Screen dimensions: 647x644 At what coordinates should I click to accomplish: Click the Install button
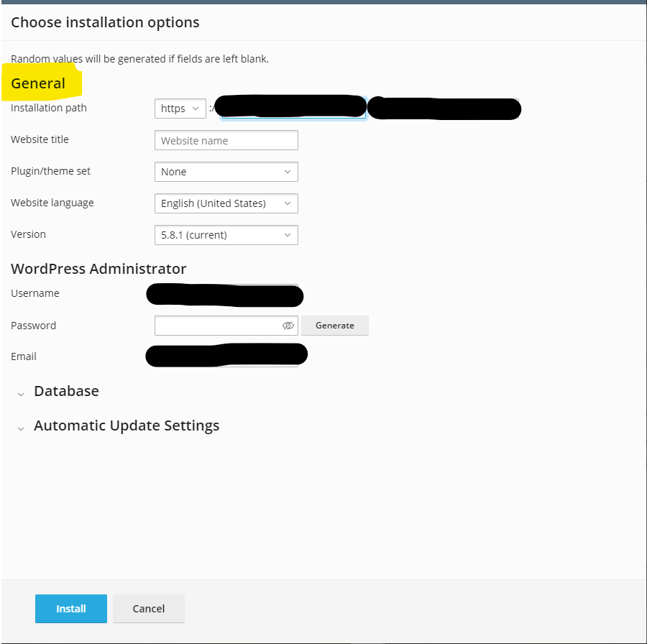[71, 609]
